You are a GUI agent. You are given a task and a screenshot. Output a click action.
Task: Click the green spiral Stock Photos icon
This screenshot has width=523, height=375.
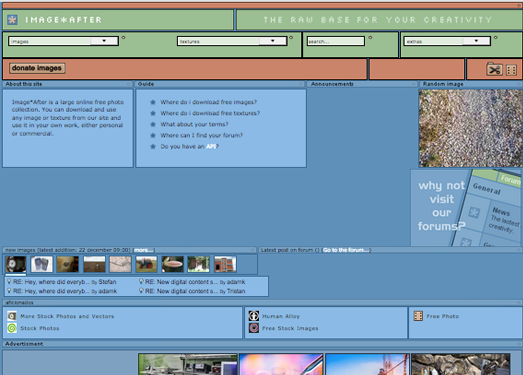12,328
